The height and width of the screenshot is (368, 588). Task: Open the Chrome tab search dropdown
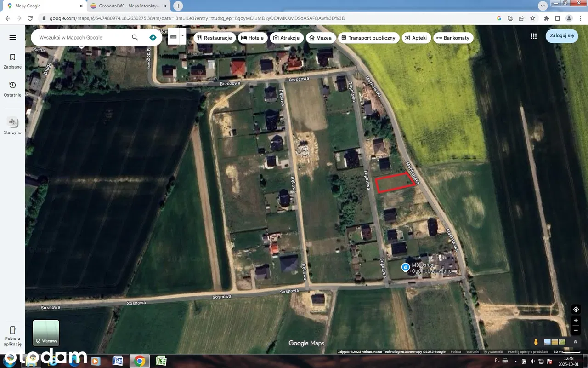point(543,6)
